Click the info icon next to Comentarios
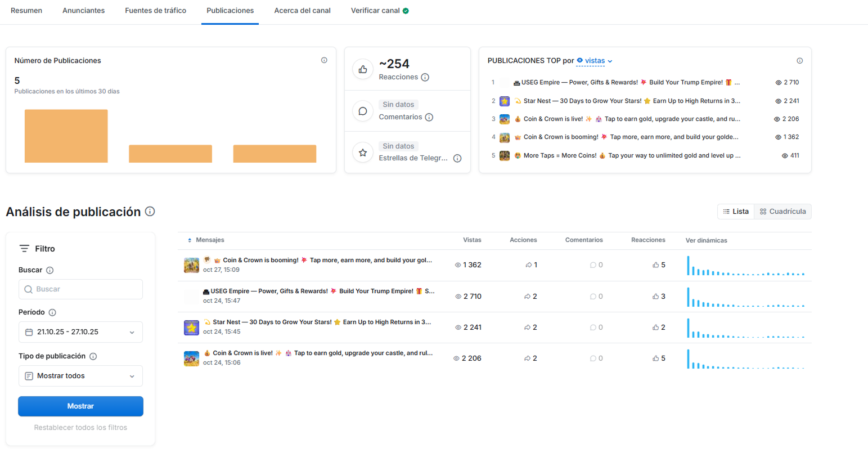Screen dimensions: 868x453 (x=429, y=117)
